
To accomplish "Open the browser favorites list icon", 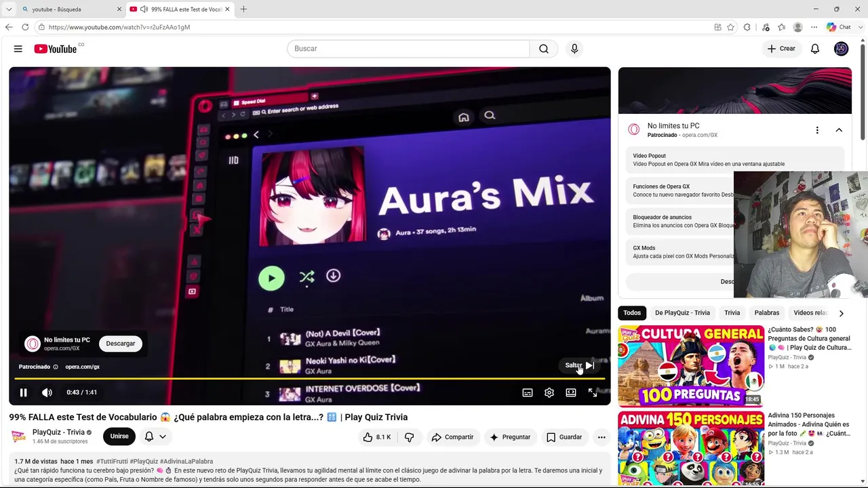I will click(x=782, y=27).
